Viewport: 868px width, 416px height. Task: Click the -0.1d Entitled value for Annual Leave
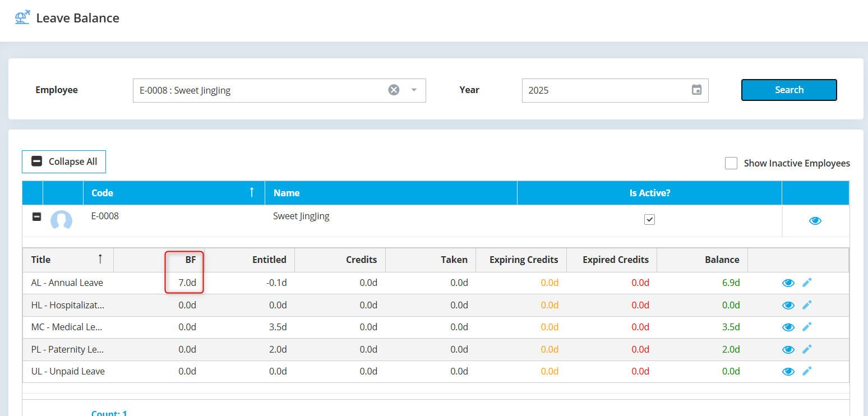276,283
